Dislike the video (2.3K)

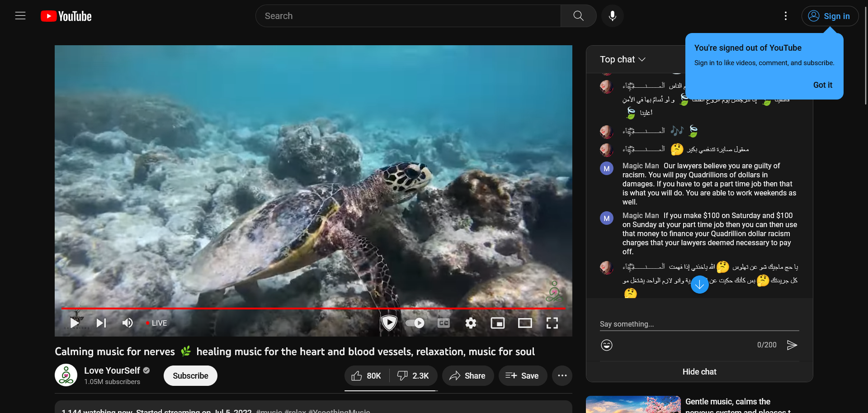(414, 376)
